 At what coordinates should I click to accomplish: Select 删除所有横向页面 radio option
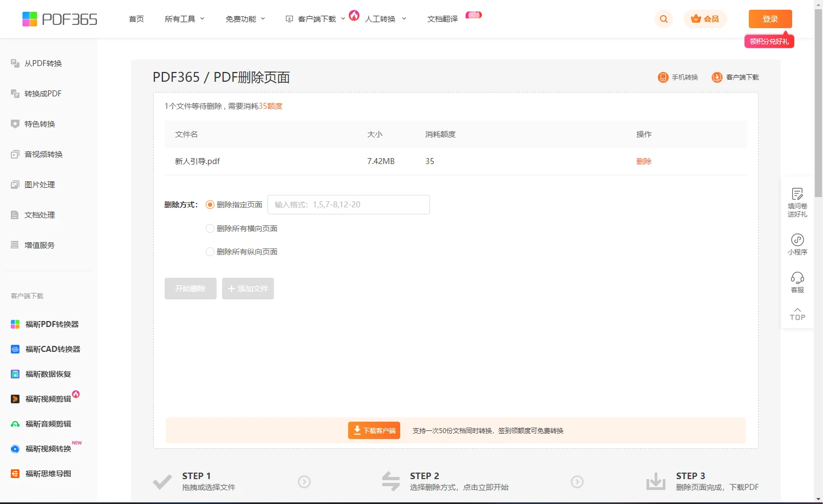click(210, 228)
